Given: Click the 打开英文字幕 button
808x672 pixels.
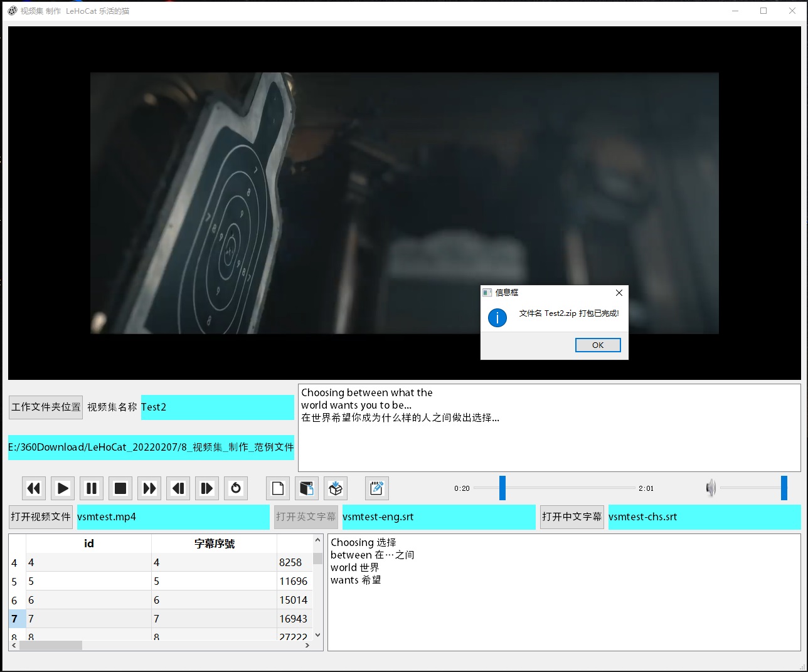Looking at the screenshot, I should pyautogui.click(x=306, y=517).
